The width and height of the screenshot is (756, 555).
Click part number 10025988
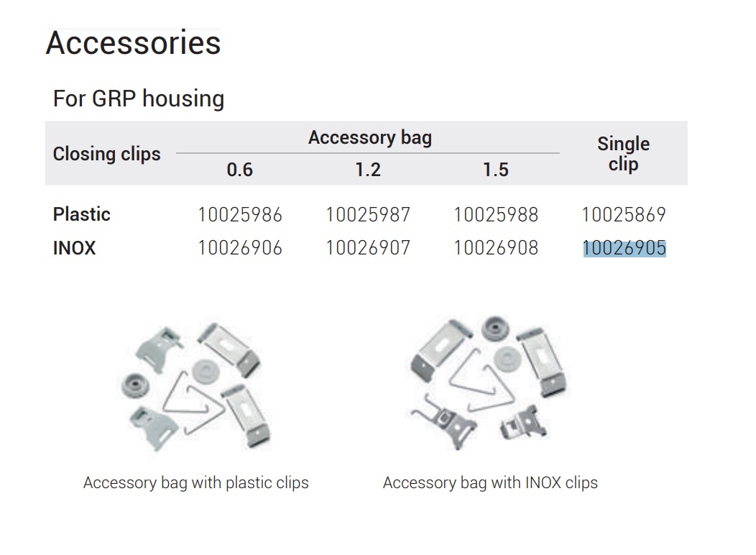pyautogui.click(x=496, y=214)
